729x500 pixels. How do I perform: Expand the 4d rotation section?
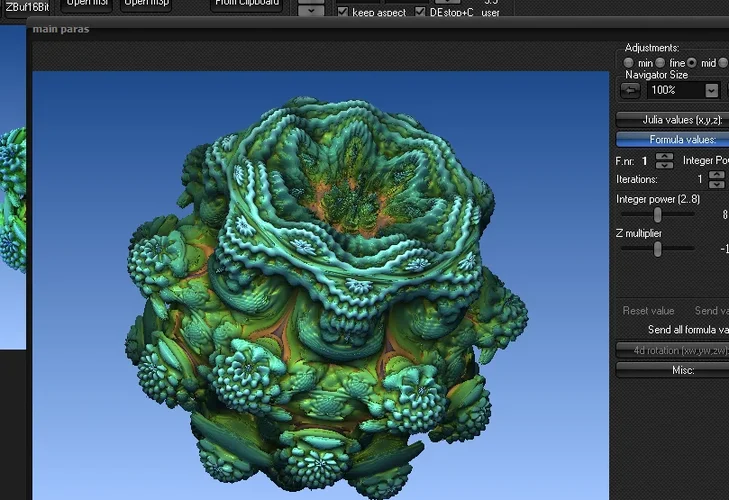[x=672, y=350]
